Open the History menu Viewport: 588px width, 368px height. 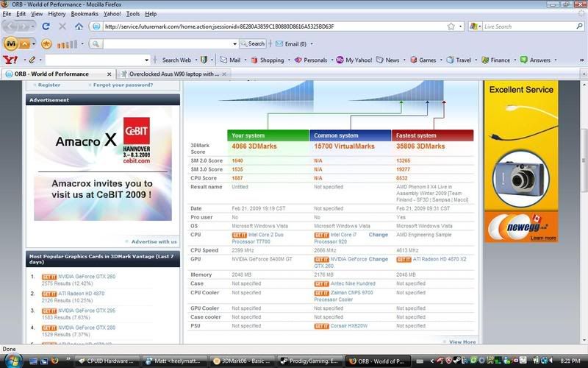click(57, 14)
